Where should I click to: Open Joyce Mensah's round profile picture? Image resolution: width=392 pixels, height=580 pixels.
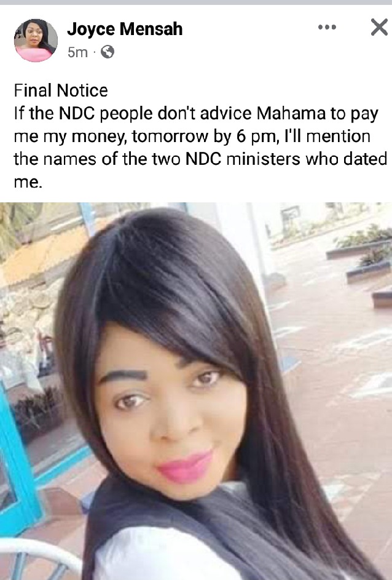click(x=36, y=41)
